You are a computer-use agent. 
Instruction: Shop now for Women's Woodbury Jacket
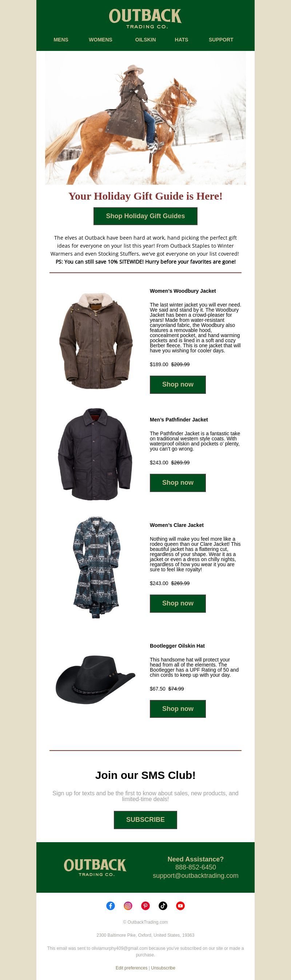coord(178,385)
